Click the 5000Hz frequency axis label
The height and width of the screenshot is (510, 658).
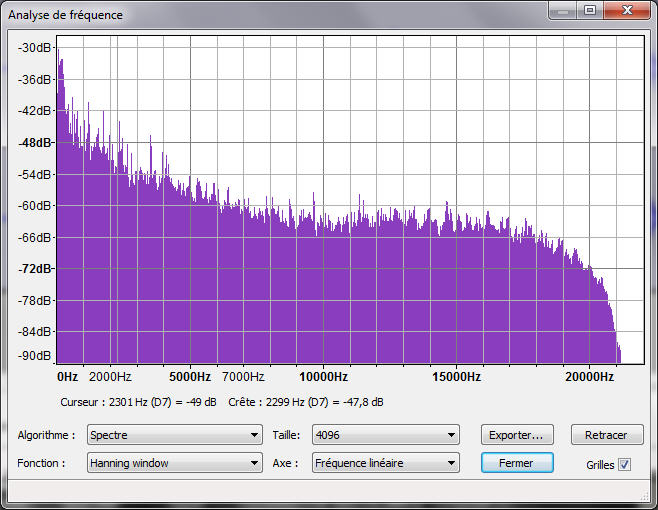190,377
